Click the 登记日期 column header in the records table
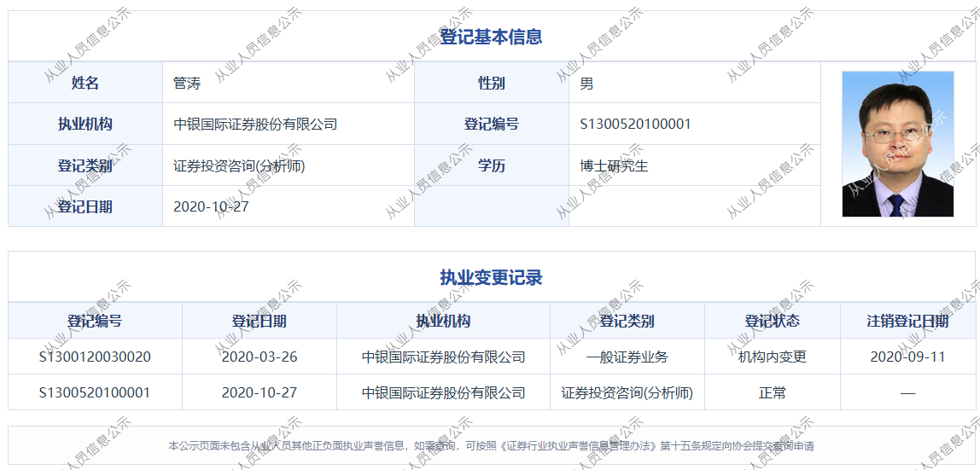This screenshot has width=980, height=470. tap(260, 321)
